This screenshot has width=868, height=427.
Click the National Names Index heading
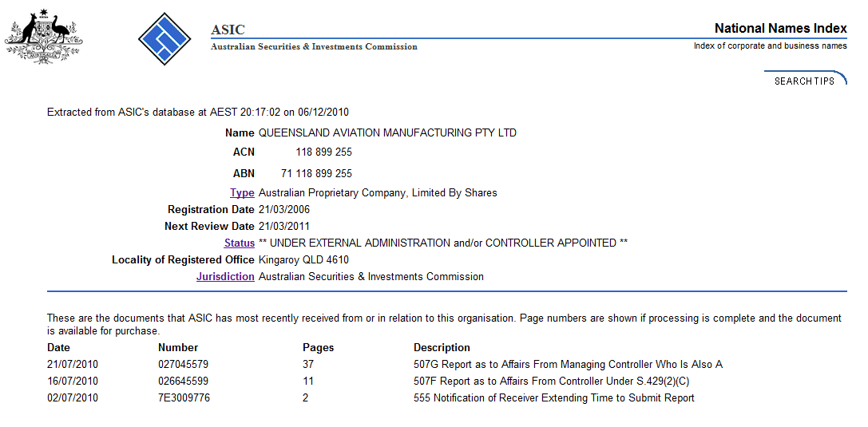tap(780, 28)
